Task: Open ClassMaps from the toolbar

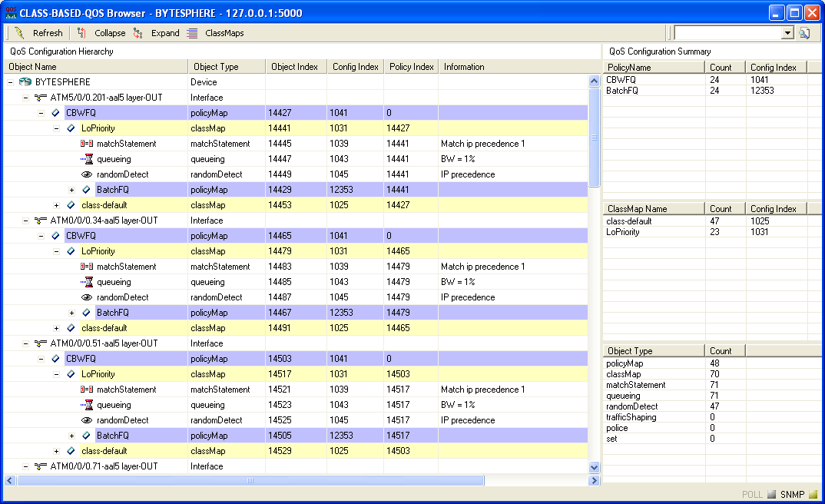Action: point(215,33)
